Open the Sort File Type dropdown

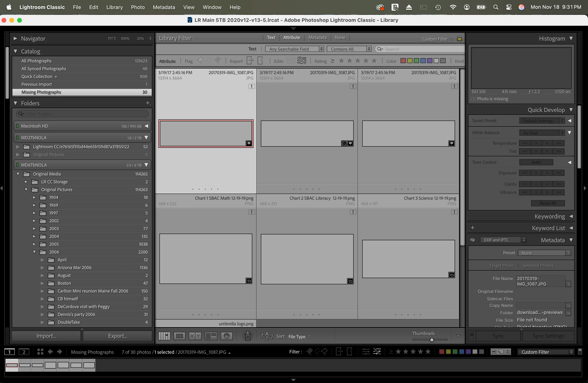(x=299, y=337)
